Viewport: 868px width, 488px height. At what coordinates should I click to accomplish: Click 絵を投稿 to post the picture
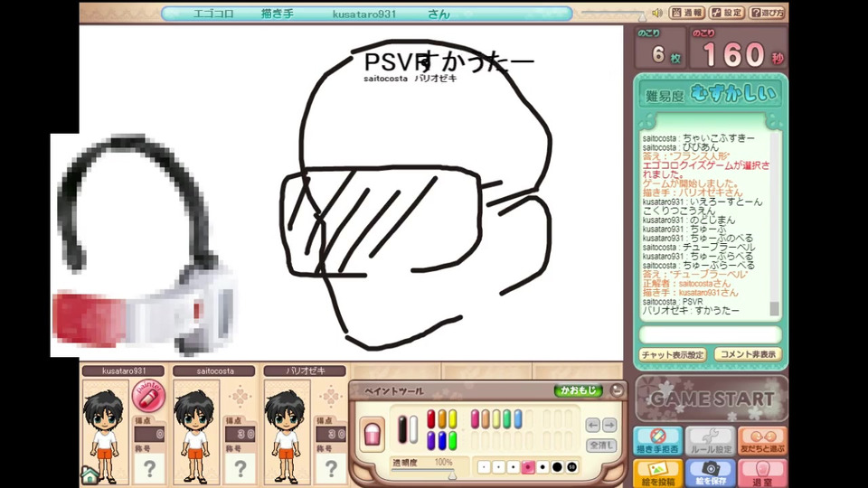tap(657, 474)
